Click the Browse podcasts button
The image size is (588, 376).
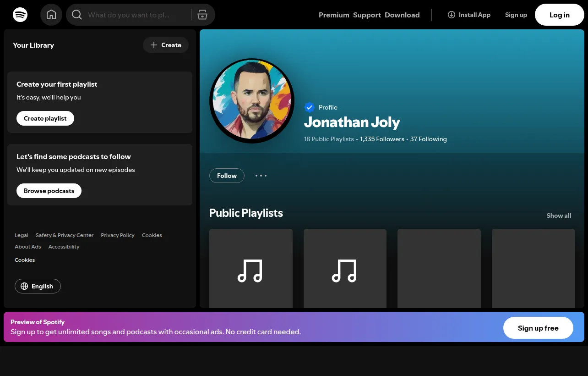click(49, 191)
